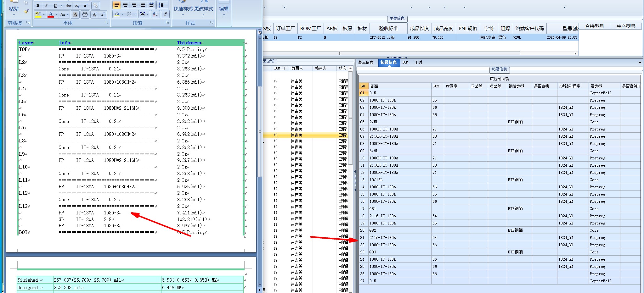Click the 合拼型号 column header
This screenshot has height=293, width=644.
point(594,26)
